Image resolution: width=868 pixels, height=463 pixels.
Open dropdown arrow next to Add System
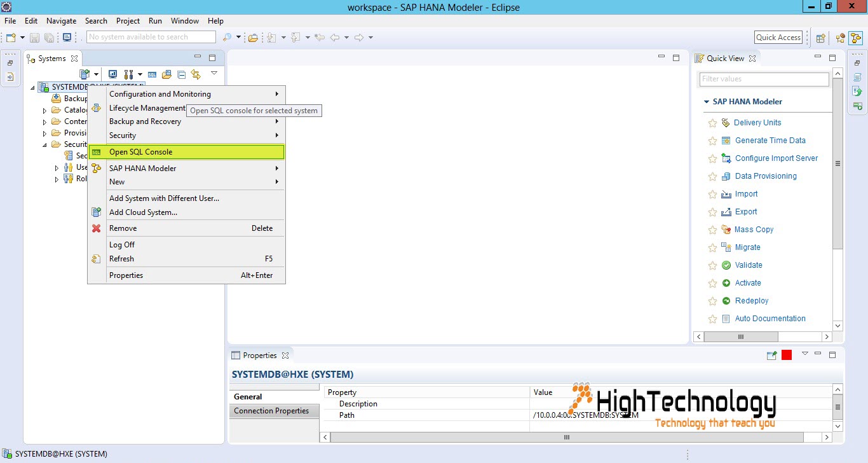pos(96,75)
